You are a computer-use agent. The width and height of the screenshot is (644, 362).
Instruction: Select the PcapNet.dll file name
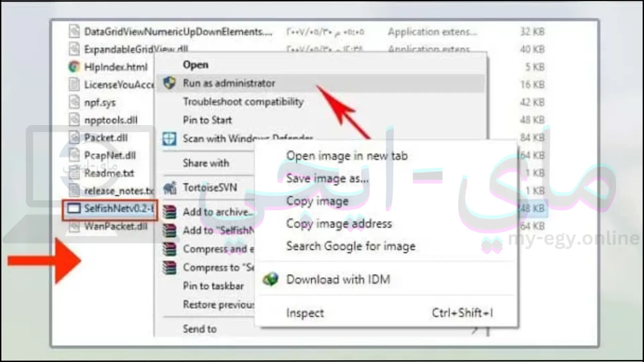pyautogui.click(x=110, y=156)
